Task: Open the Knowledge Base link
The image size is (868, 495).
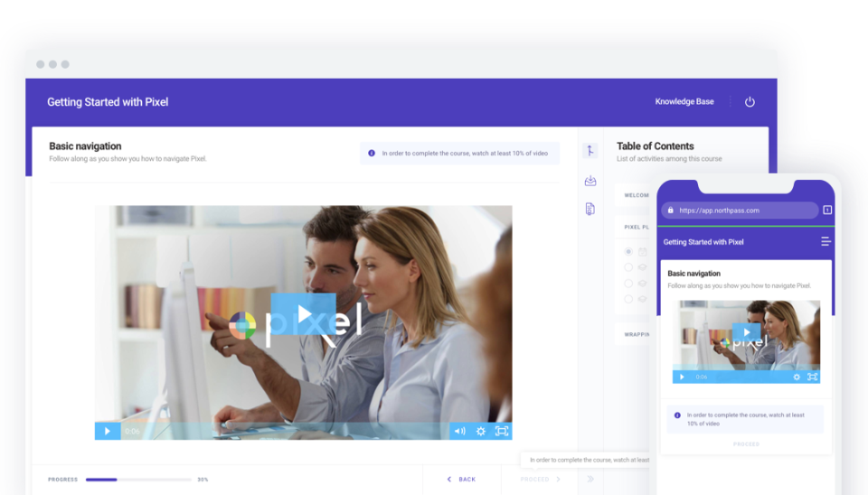Action: [684, 102]
